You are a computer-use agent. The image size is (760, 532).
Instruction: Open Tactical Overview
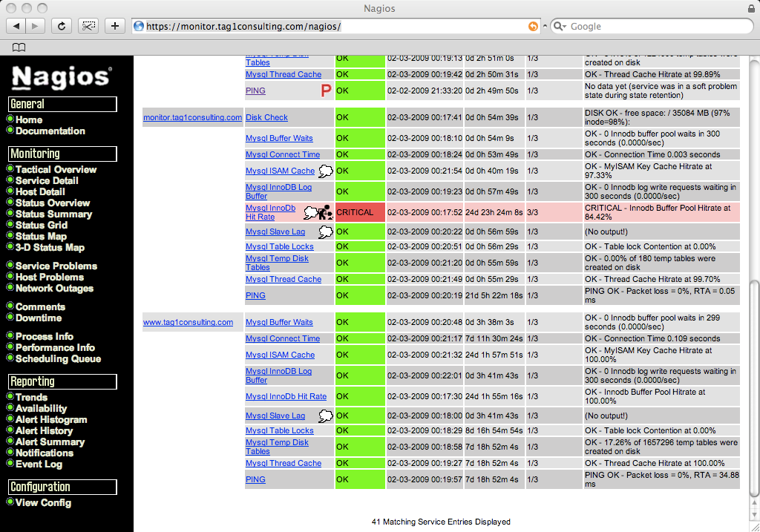coord(56,170)
